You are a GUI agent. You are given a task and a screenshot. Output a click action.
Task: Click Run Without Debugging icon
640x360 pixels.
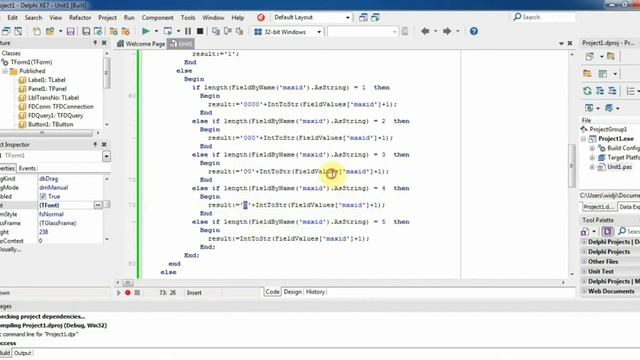[168, 31]
